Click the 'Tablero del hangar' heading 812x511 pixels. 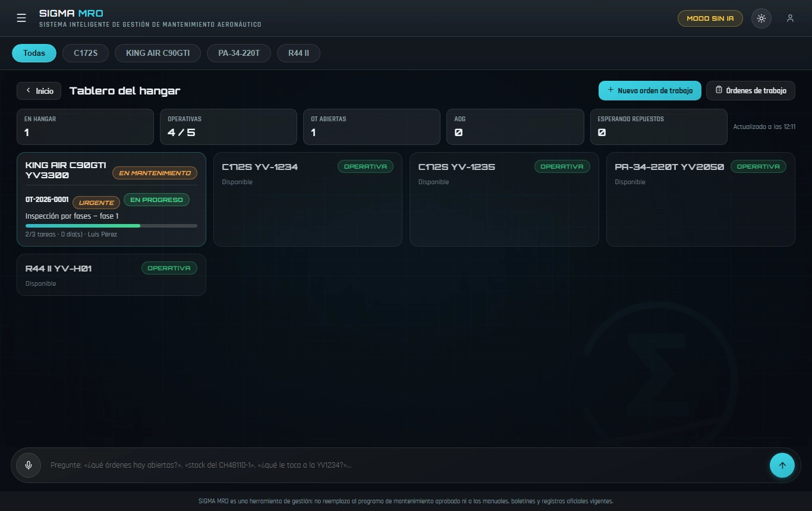(125, 90)
